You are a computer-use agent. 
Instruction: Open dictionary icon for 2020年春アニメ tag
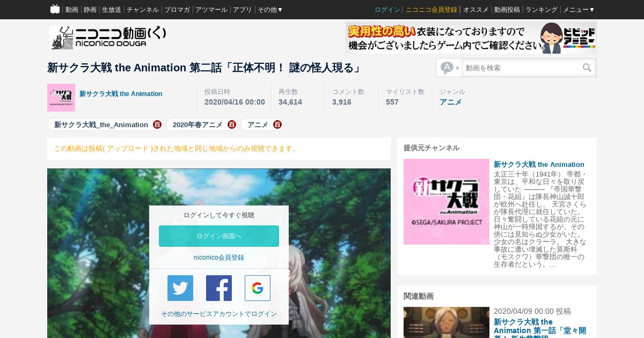pos(232,124)
